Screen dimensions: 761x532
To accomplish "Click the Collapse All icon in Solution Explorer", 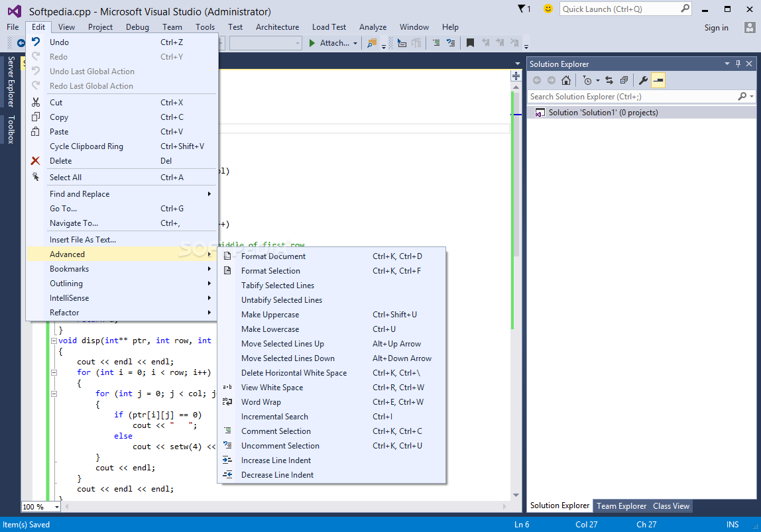I will point(624,81).
